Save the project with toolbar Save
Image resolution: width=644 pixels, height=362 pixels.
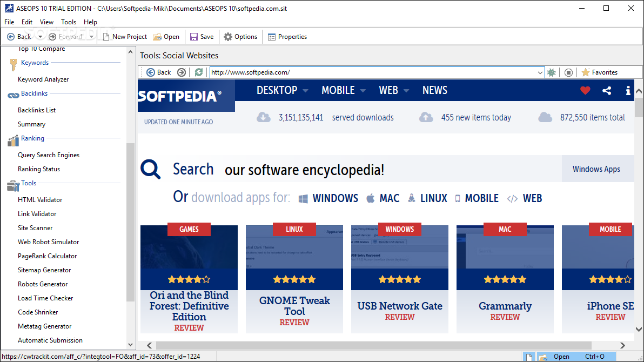202,37
